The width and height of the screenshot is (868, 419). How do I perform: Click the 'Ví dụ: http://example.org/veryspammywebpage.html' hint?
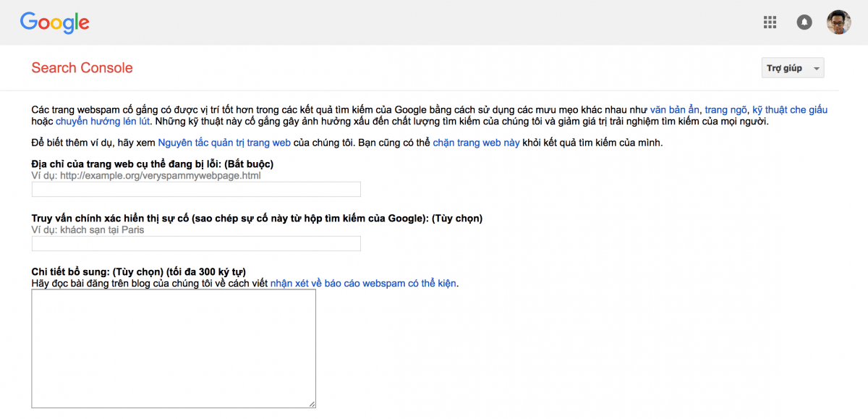point(146,175)
